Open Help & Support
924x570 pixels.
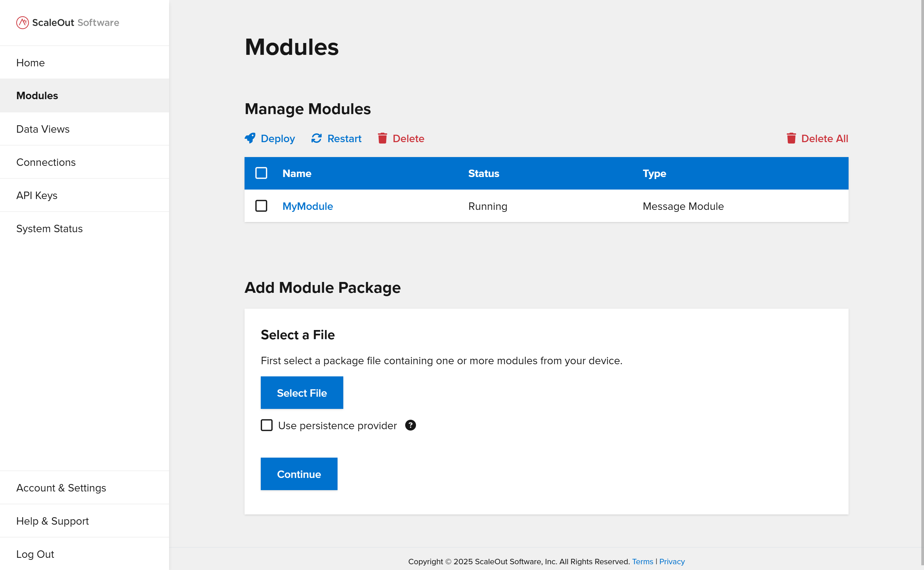coord(84,521)
